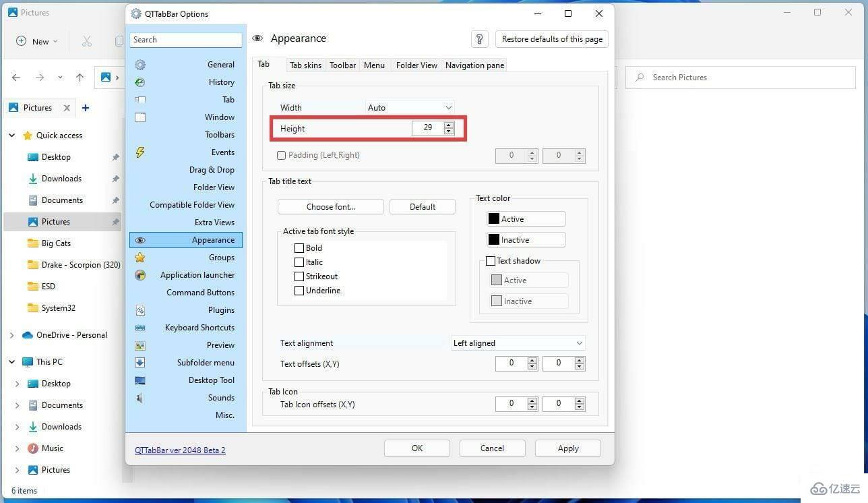The width and height of the screenshot is (868, 503).
Task: Open Music under This PC
Action: coord(52,448)
